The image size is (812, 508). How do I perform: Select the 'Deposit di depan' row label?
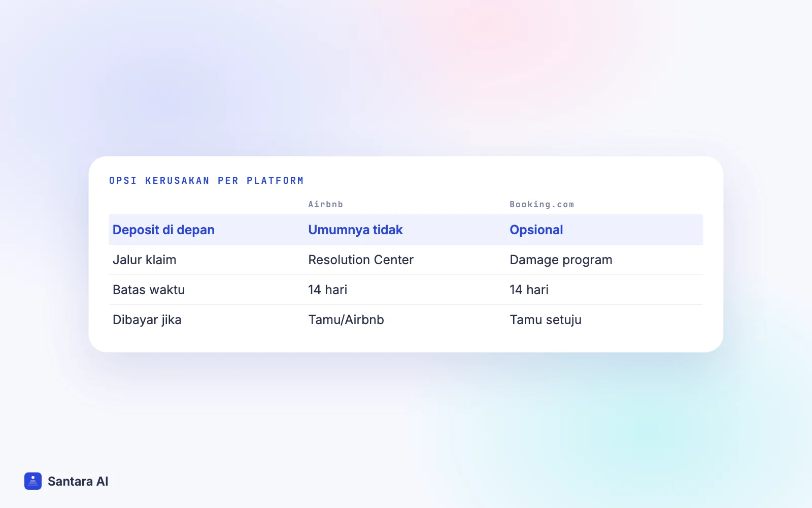point(163,230)
